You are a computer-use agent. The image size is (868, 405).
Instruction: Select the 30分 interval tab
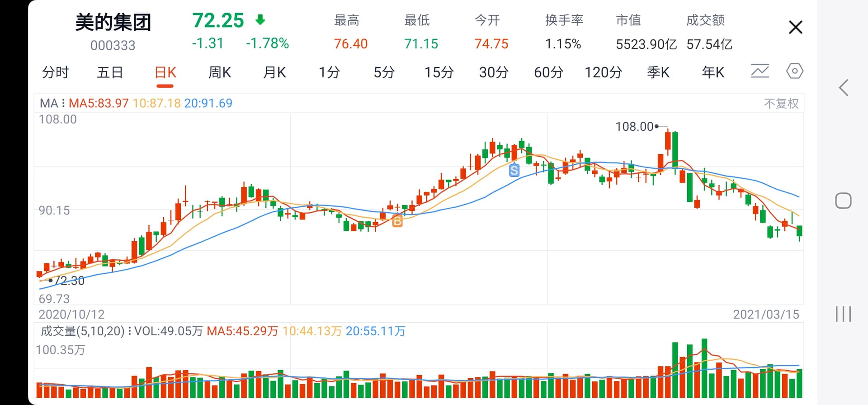[494, 72]
